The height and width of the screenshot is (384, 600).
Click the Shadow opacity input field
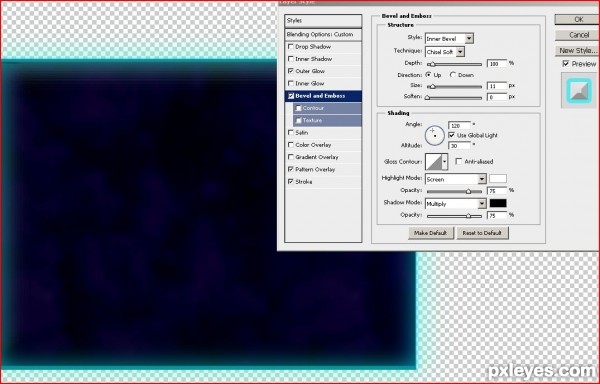click(x=497, y=216)
